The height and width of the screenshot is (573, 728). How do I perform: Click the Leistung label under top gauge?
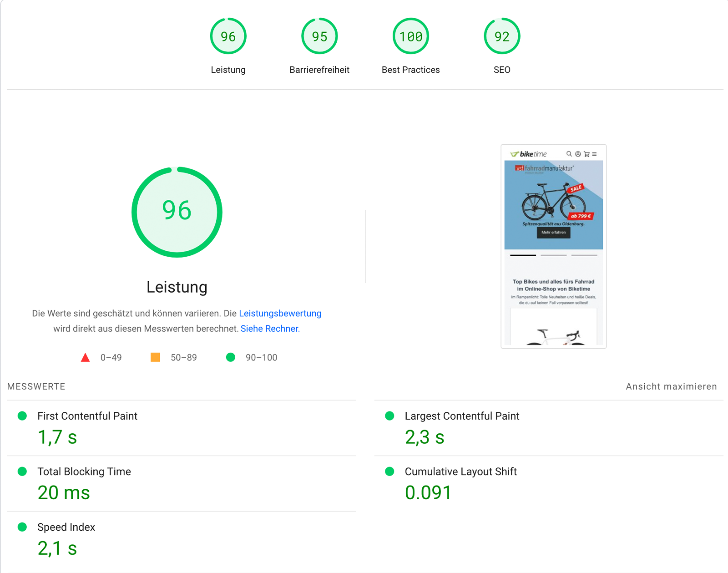click(x=228, y=70)
